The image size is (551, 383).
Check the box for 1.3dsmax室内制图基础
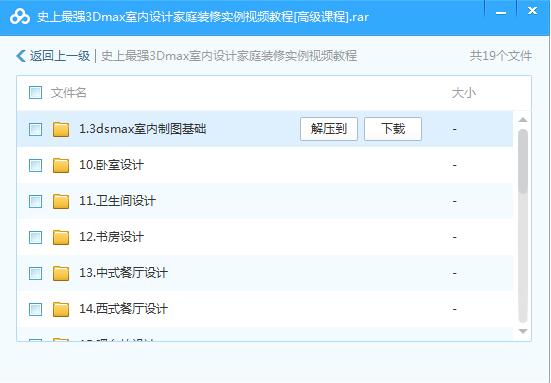[x=35, y=129]
